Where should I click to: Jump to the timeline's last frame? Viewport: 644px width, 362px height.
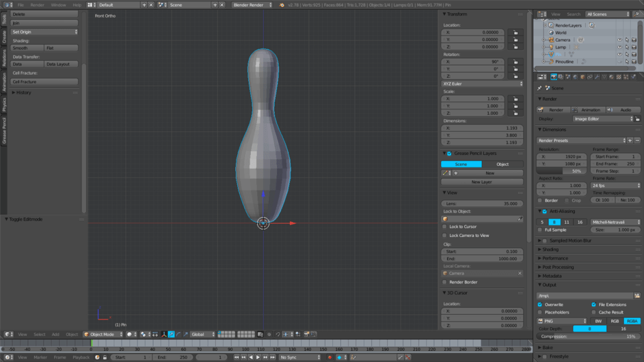coord(273,357)
